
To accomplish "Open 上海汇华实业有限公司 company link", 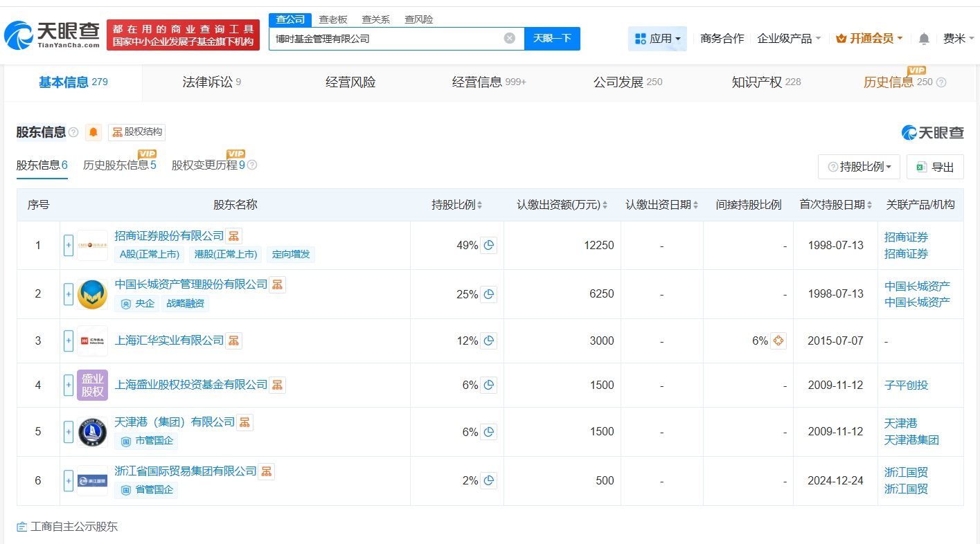I will click(169, 341).
